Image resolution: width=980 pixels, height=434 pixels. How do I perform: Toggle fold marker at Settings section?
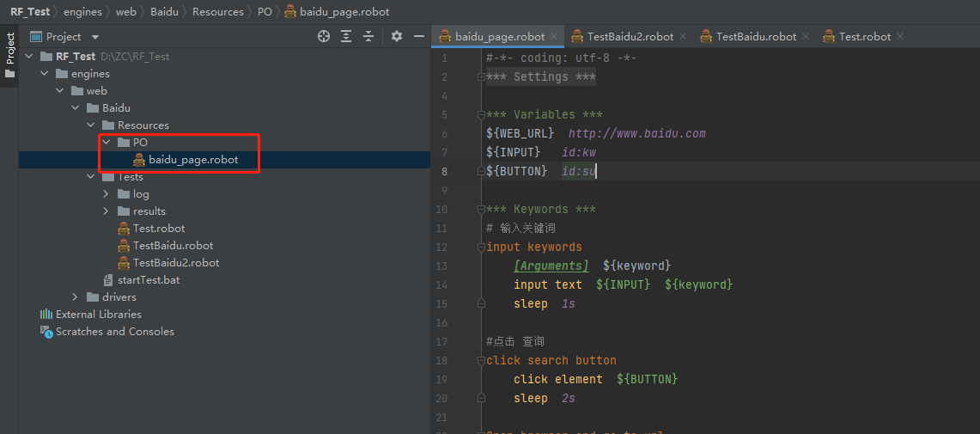pyautogui.click(x=481, y=77)
